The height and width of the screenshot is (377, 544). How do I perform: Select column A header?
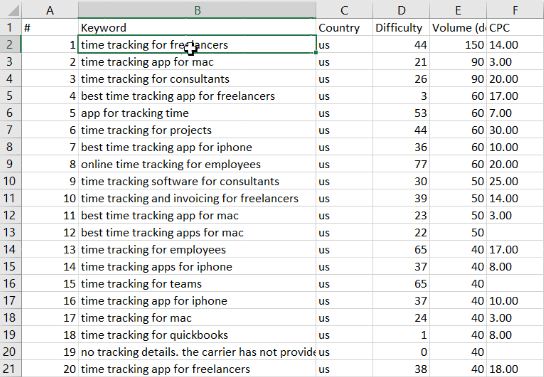click(50, 10)
